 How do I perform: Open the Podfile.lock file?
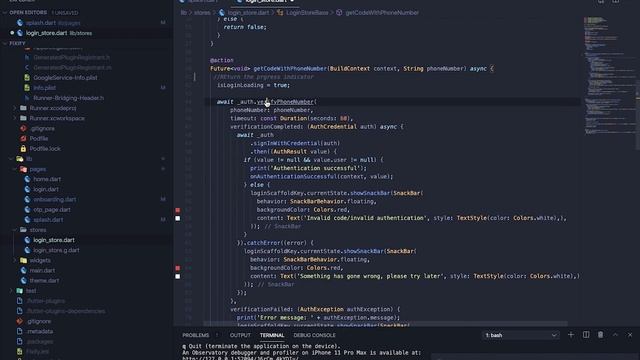pyautogui.click(x=45, y=149)
